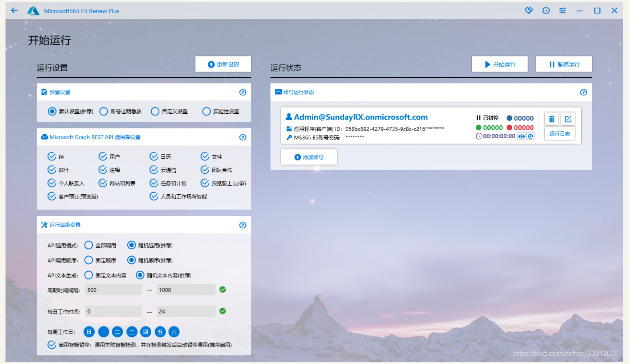Click the app grid icon beside 应用程序 ID
Viewport: 629px width, 364px height.
(x=289, y=129)
